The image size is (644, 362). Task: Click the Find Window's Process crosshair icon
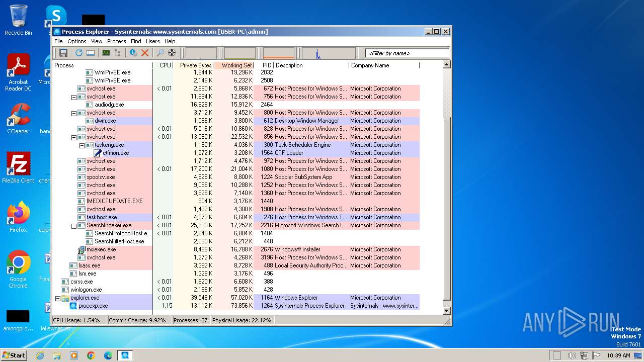tap(172, 53)
